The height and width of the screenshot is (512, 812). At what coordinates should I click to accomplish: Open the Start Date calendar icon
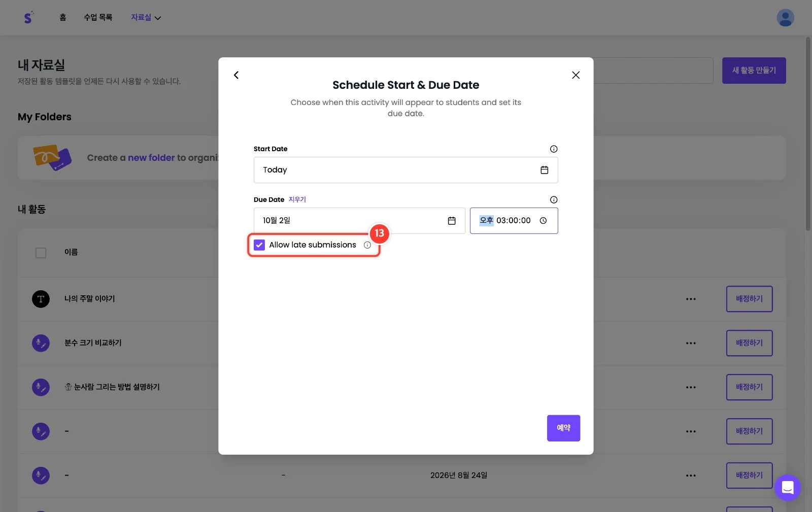[544, 170]
